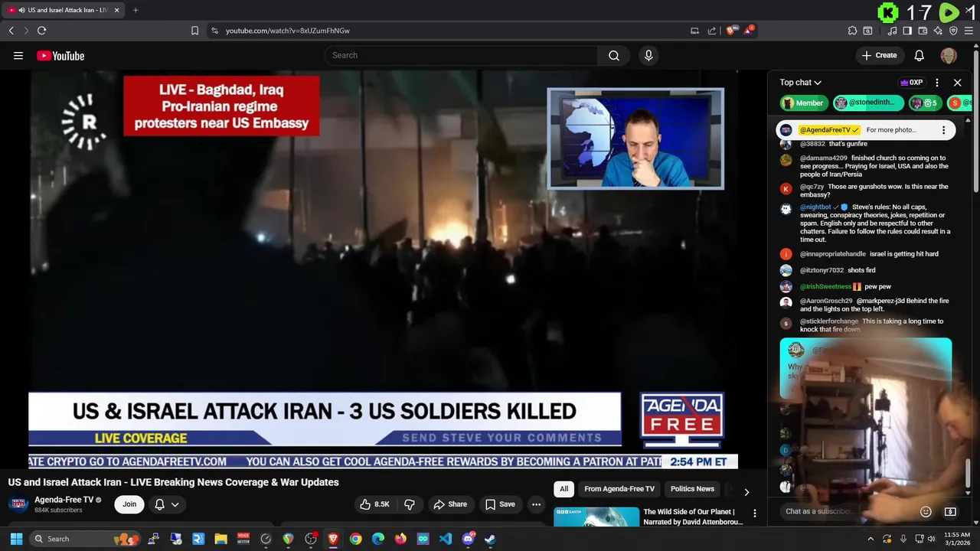Share this page from address bar

[x=712, y=31]
